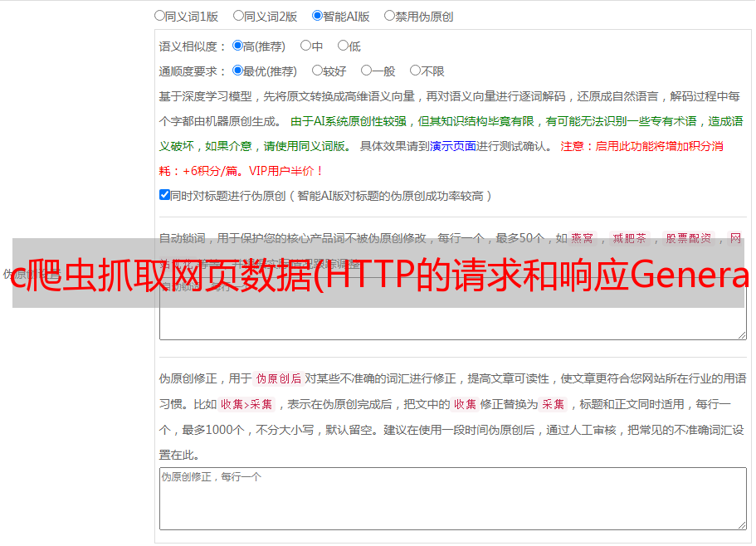Toggle 同时对标题进行伪原创 checkbox
Viewport: 756px width, 546px height.
[164, 195]
